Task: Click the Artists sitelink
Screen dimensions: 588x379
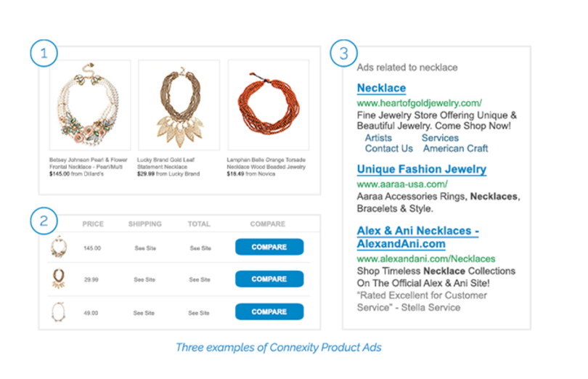Action: click(378, 138)
